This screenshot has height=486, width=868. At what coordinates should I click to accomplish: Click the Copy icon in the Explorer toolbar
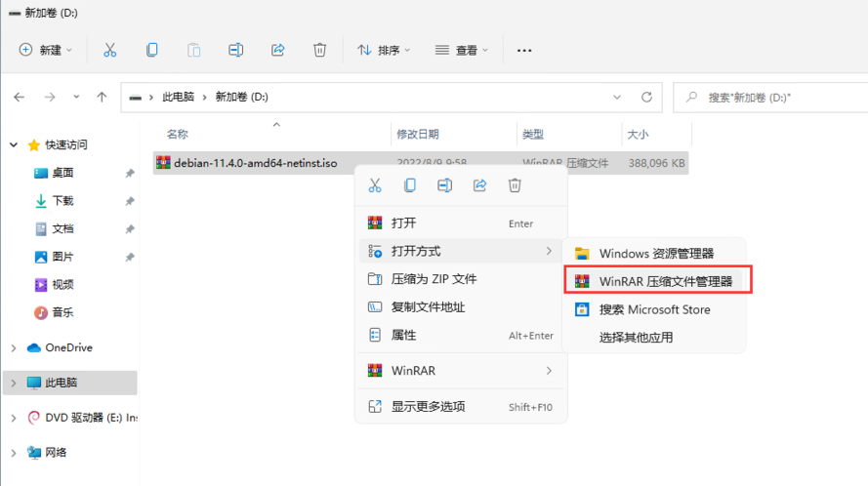151,51
